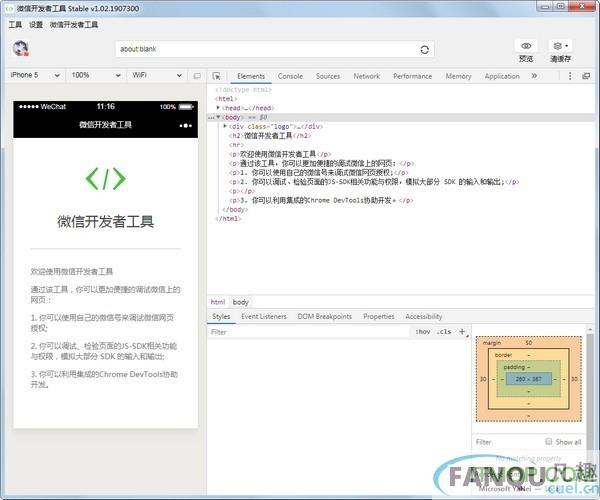Open DevTools more options menu icon
600x500 pixels.
coord(570,76)
